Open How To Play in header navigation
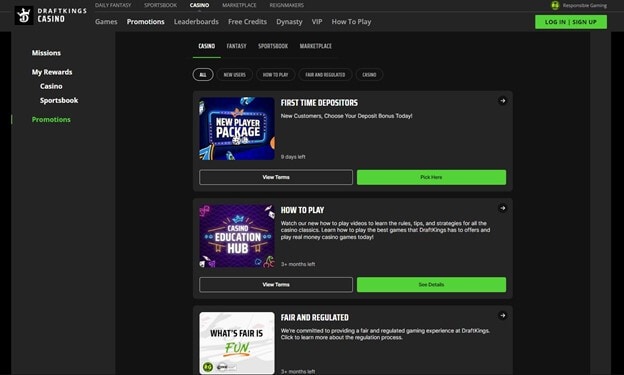The image size is (624, 375). coord(351,22)
